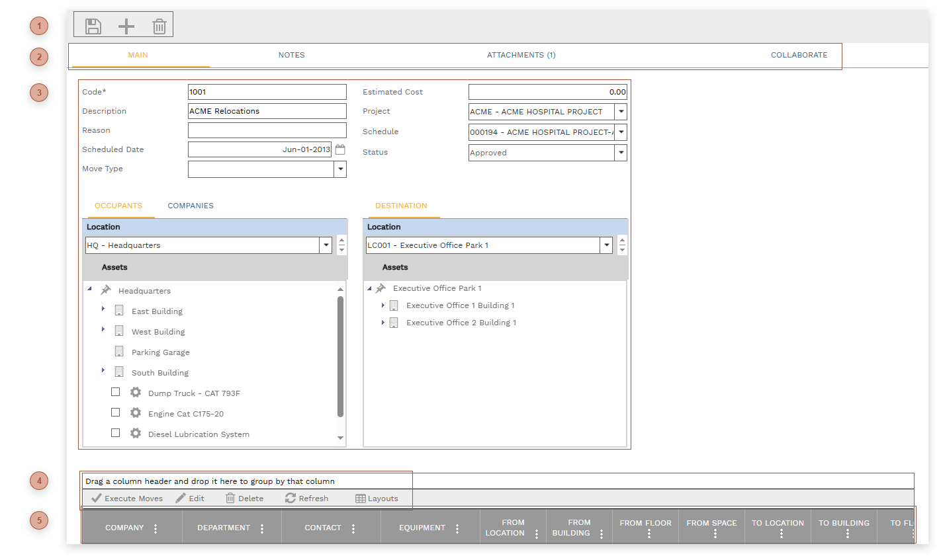This screenshot has height=560, width=941.
Task: Click the trash can delete icon
Action: [x=159, y=26]
